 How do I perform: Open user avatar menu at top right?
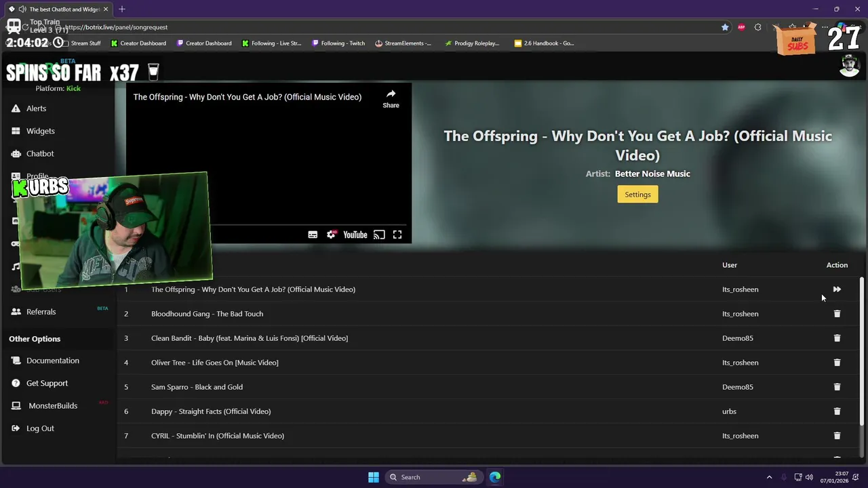click(850, 66)
